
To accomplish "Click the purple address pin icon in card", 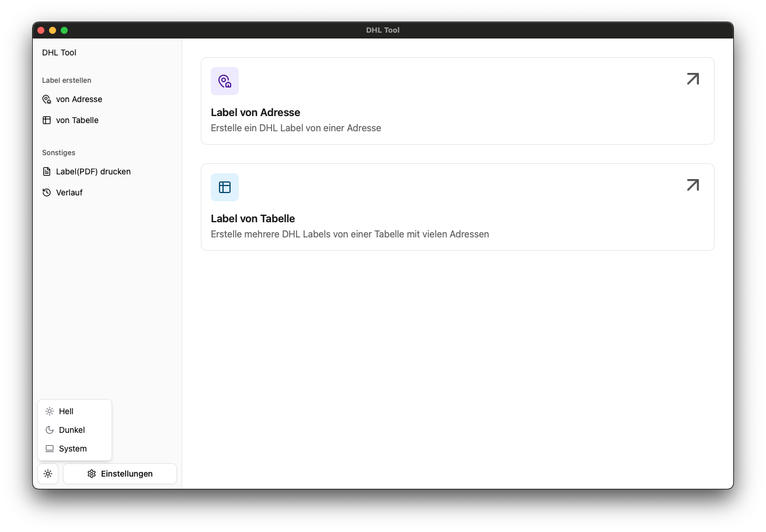I will pos(225,81).
